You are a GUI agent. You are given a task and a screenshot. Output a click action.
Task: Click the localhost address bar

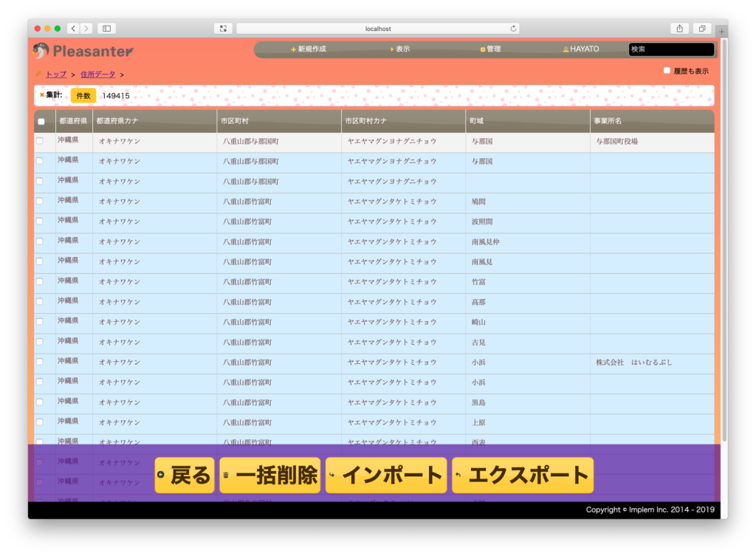377,29
